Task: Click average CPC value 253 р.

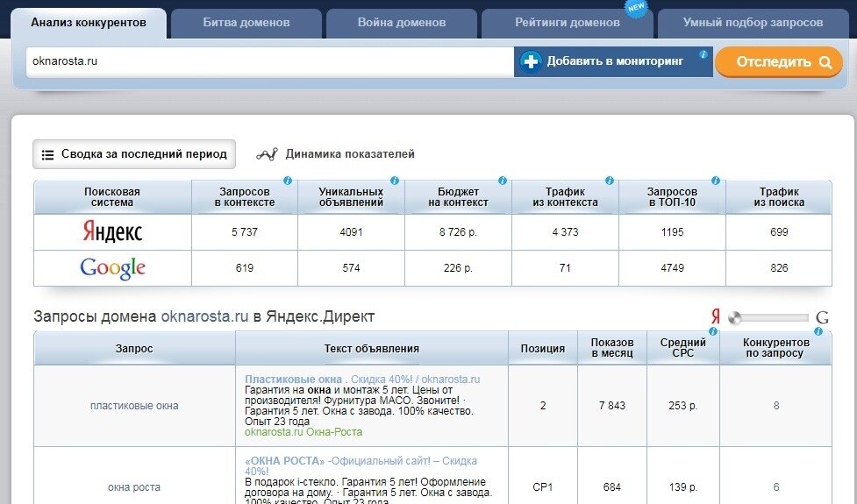Action: [683, 406]
